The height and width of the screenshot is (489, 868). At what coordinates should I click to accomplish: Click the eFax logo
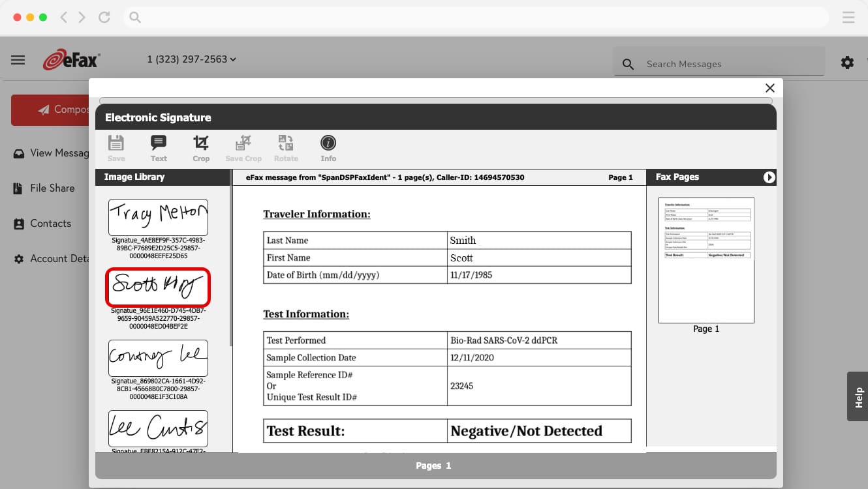click(x=70, y=59)
